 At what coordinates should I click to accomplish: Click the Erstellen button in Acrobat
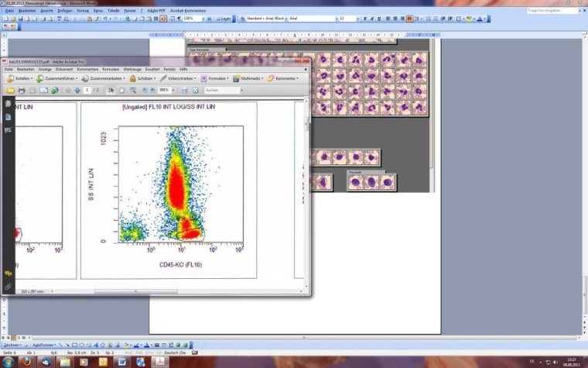(19, 78)
